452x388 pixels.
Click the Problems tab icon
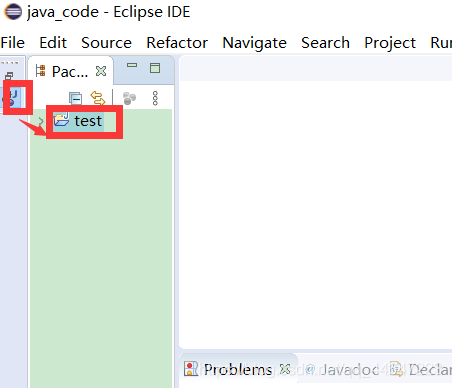point(191,369)
